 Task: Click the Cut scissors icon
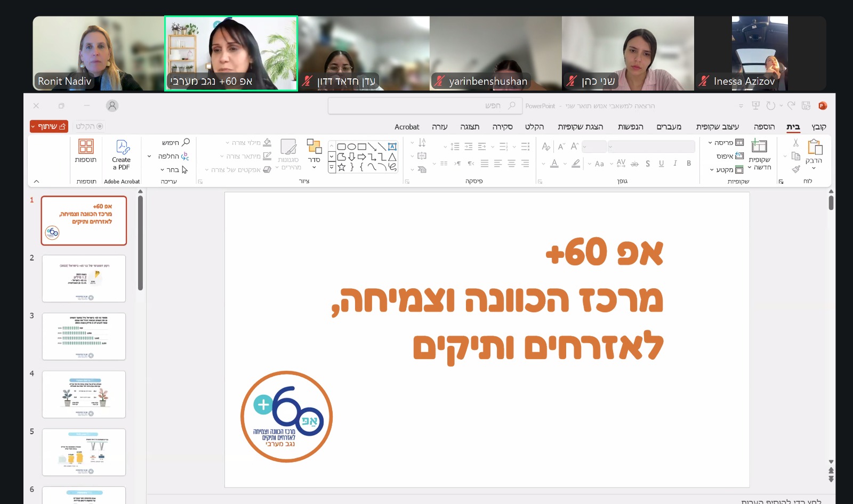[795, 143]
